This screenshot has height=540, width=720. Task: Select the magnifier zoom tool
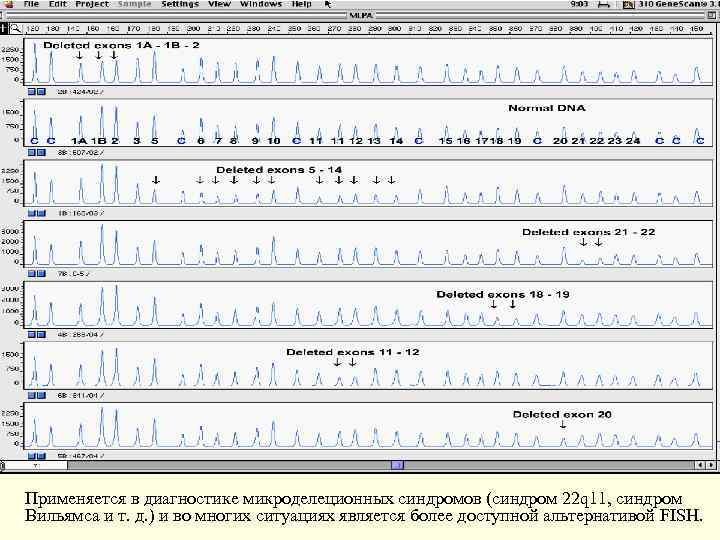pos(16,28)
